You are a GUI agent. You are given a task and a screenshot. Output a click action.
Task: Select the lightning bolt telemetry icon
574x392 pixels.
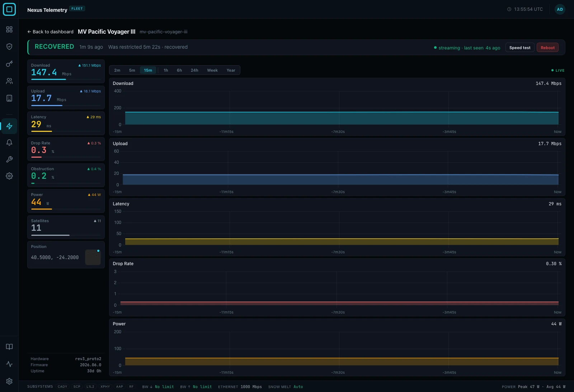pos(9,126)
